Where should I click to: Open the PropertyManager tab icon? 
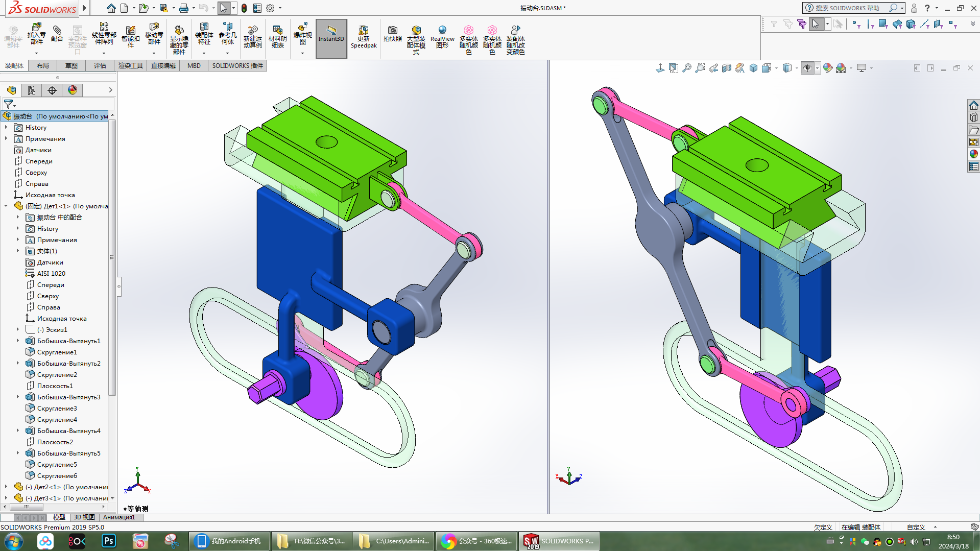point(32,90)
